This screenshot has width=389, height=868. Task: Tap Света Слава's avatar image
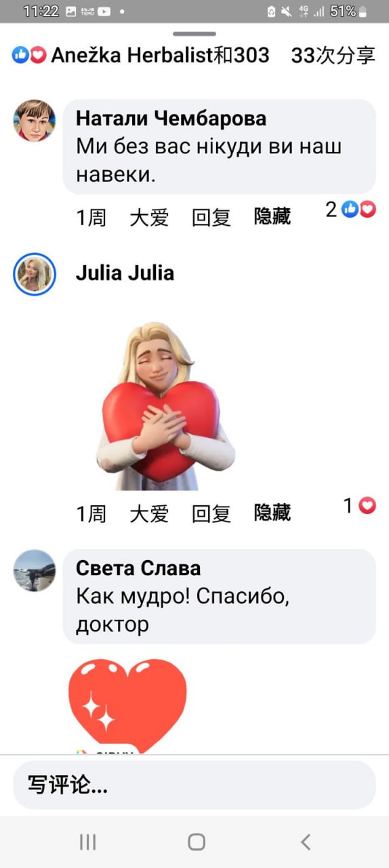(35, 570)
